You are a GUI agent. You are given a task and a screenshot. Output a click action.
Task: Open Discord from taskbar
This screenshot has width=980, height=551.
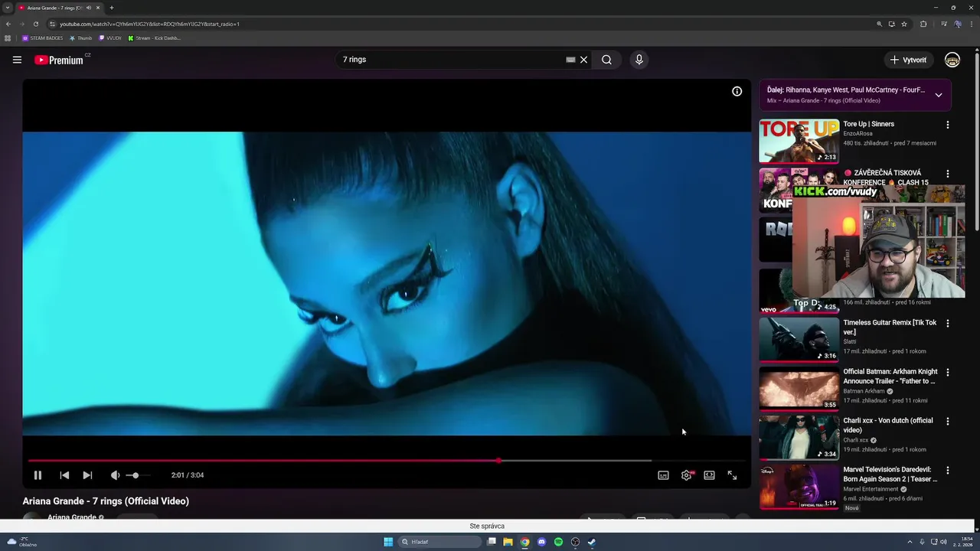point(541,542)
